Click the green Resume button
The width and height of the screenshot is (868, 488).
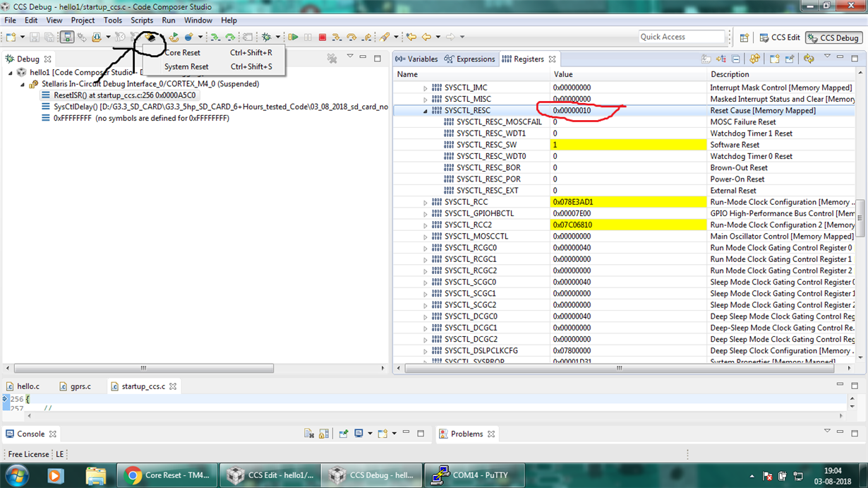[293, 37]
